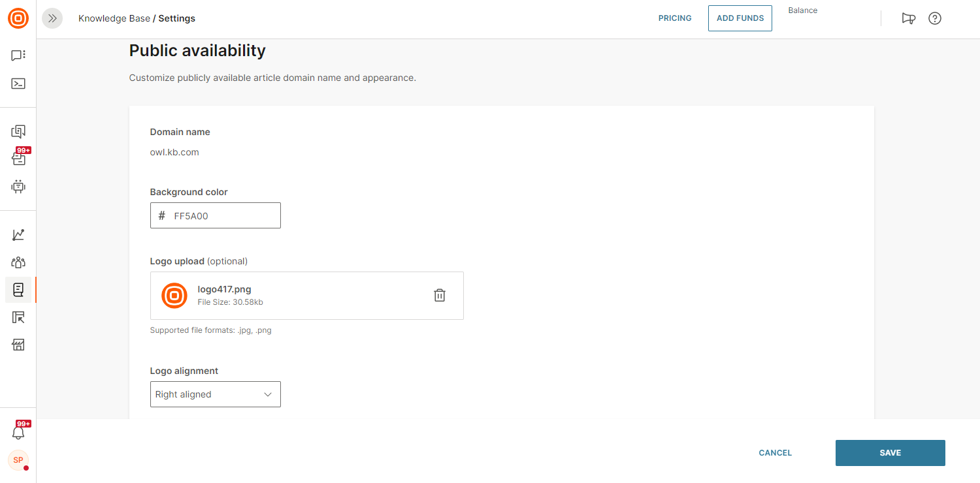Click the Knowledge Base breadcrumb
980x483 pixels.
pyautogui.click(x=114, y=18)
